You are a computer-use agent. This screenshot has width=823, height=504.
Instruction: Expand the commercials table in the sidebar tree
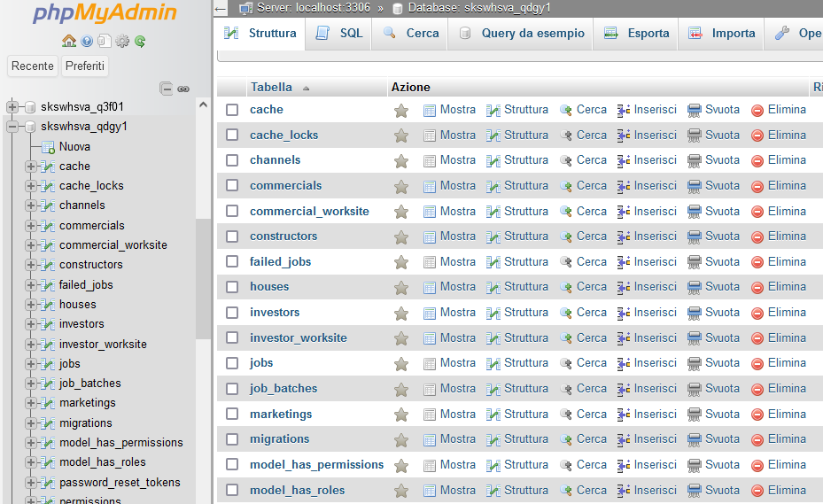coord(31,226)
